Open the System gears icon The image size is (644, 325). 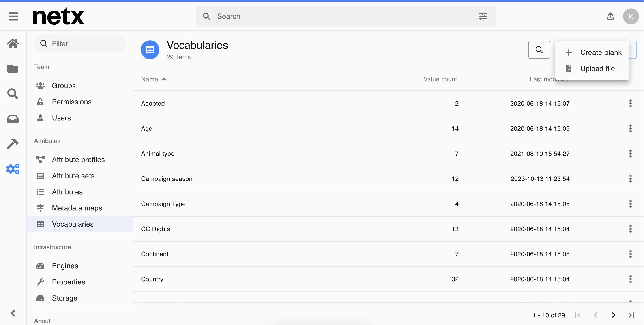[13, 169]
